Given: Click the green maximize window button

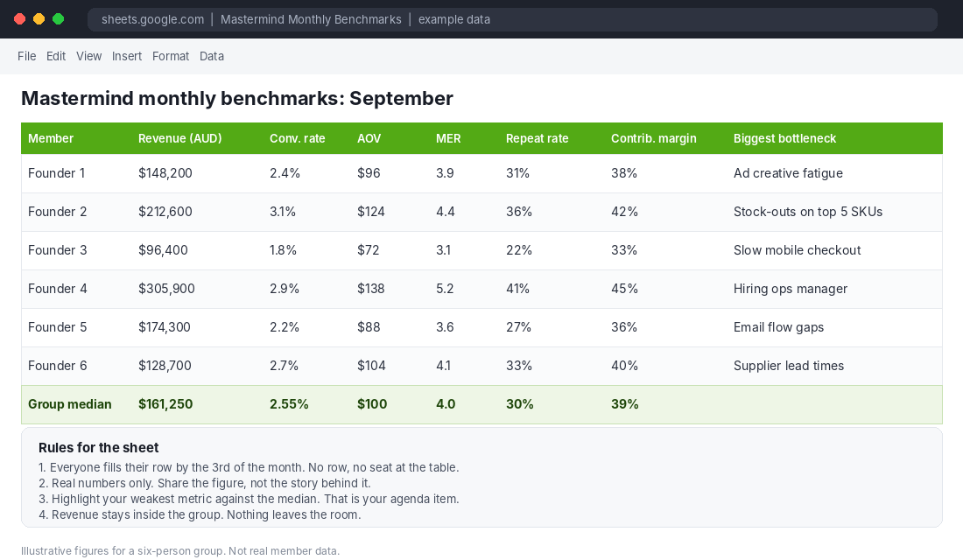Looking at the screenshot, I should click(59, 19).
